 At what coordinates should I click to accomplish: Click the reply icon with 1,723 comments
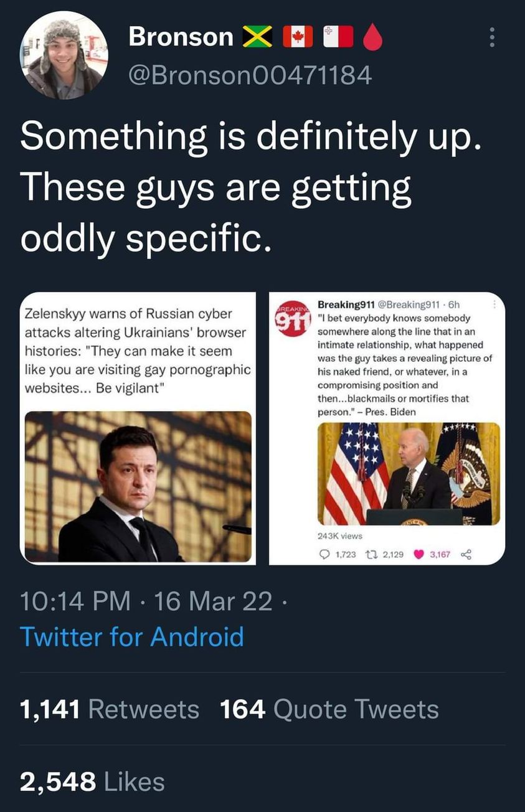pyautogui.click(x=326, y=554)
